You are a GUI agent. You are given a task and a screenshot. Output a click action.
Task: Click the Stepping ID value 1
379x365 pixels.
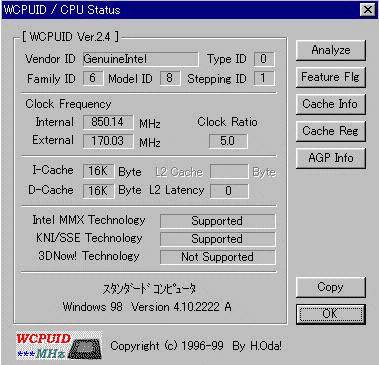coord(264,78)
